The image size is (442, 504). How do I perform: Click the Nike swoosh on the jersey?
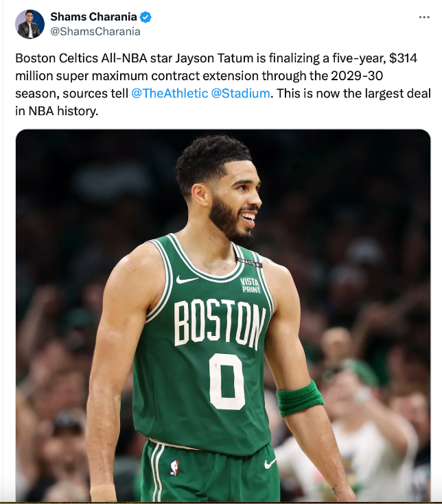pyautogui.click(x=187, y=279)
